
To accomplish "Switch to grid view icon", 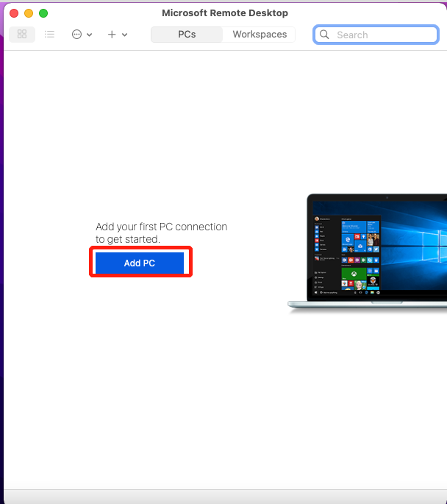I will tap(22, 35).
